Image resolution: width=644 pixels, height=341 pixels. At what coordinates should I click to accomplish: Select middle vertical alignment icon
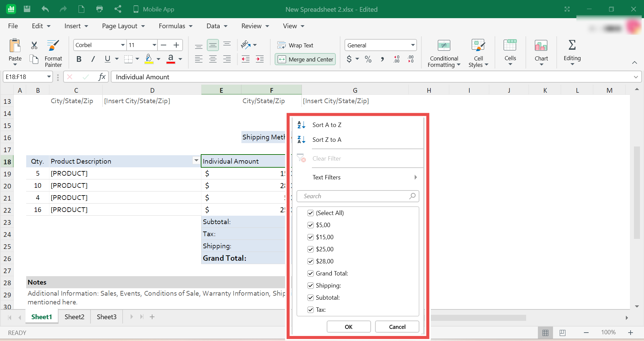coord(213,45)
